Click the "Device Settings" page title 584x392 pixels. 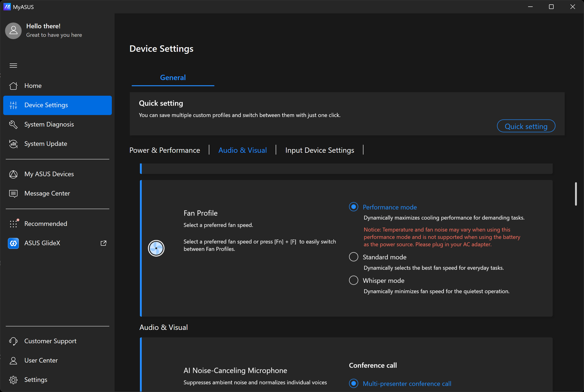coord(161,49)
